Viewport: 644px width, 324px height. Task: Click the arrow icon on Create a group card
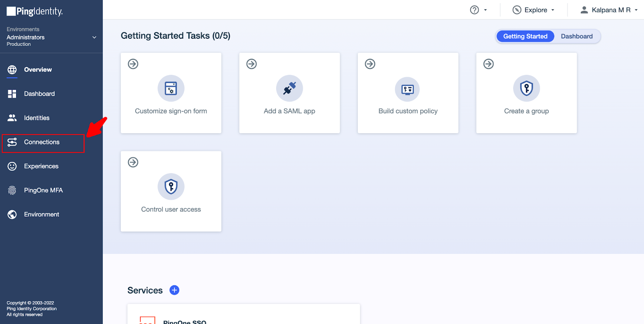click(488, 64)
